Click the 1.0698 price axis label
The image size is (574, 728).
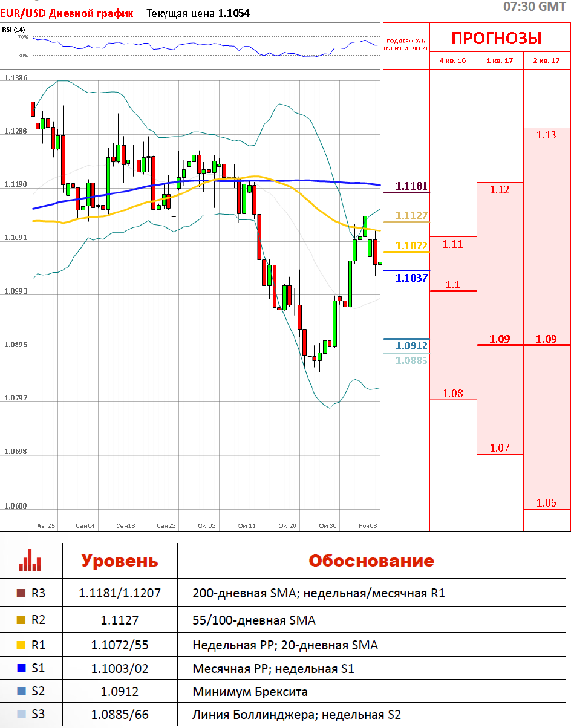[16, 452]
